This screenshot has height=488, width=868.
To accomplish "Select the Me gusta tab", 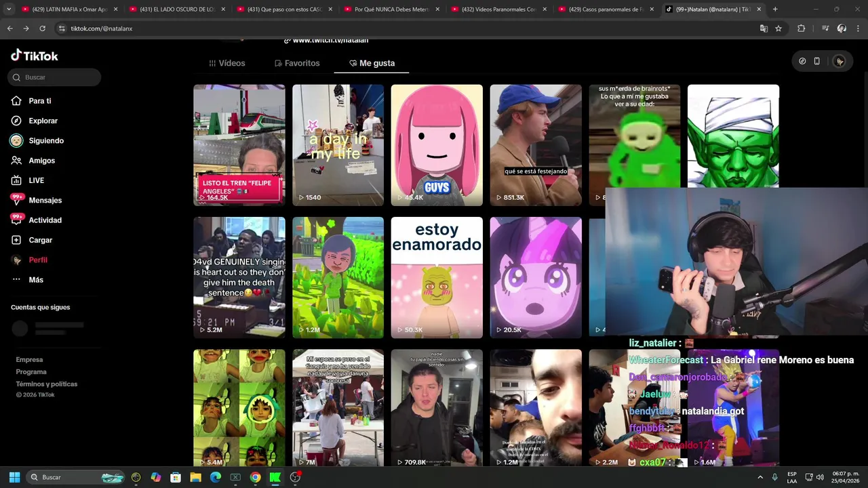I will [x=372, y=63].
